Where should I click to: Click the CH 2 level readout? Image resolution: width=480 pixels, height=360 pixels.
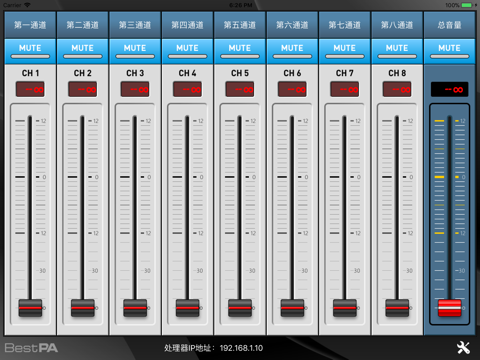click(x=83, y=89)
